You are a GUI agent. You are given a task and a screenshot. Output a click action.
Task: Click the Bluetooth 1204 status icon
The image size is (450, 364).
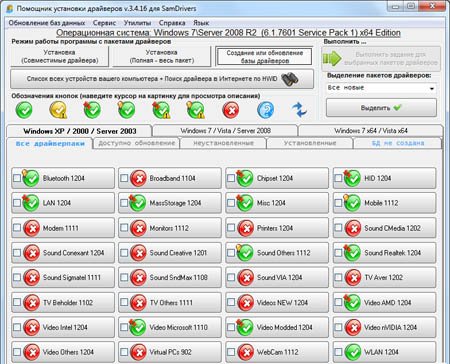(31, 178)
